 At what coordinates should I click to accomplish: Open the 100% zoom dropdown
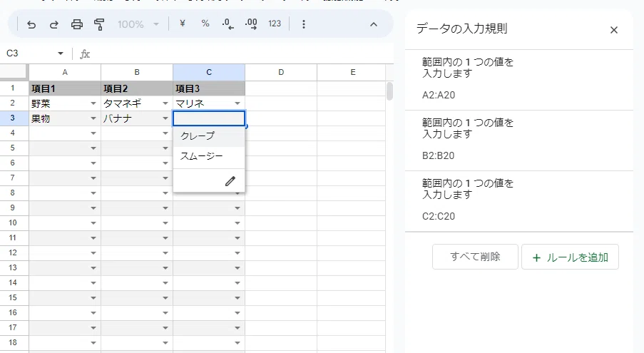(138, 25)
